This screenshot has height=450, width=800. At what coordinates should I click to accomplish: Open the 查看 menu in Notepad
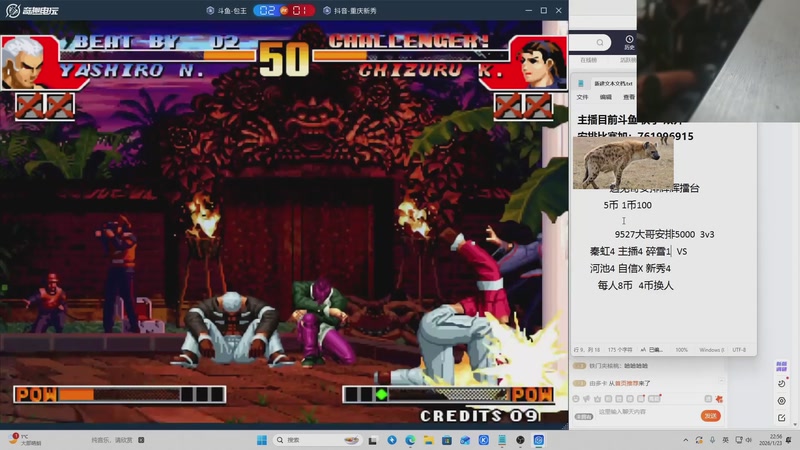(x=629, y=97)
